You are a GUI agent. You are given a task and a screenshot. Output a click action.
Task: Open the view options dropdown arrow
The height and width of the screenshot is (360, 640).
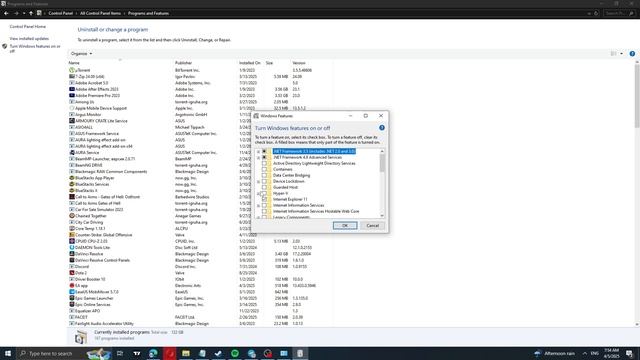click(x=622, y=53)
